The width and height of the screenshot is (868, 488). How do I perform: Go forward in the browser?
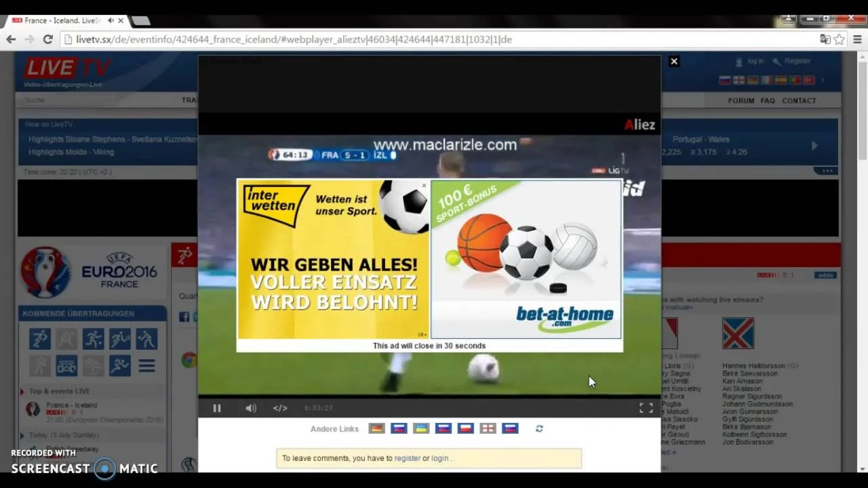(x=29, y=39)
